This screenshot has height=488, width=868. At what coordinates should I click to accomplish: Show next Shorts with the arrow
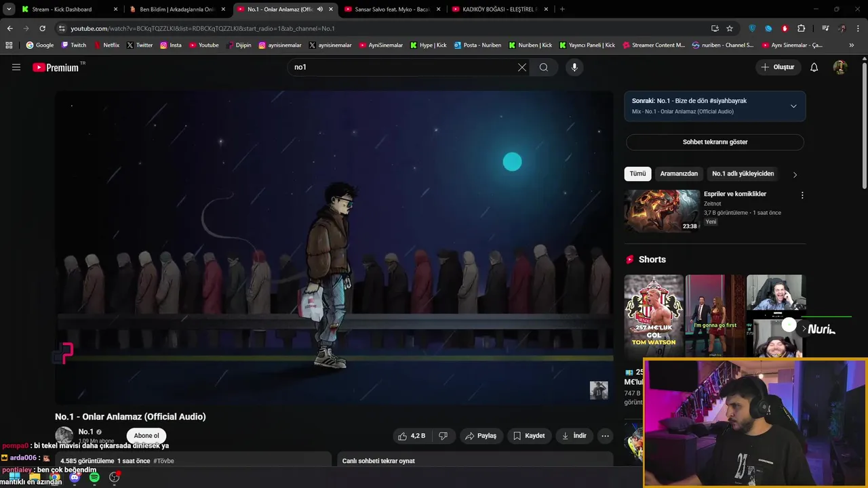pyautogui.click(x=804, y=329)
